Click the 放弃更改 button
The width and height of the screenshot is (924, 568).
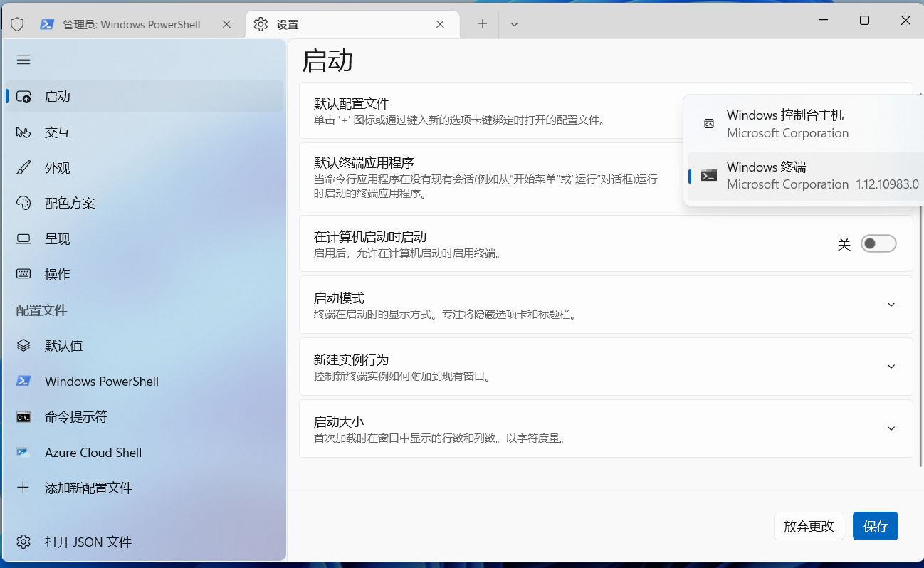coord(809,526)
